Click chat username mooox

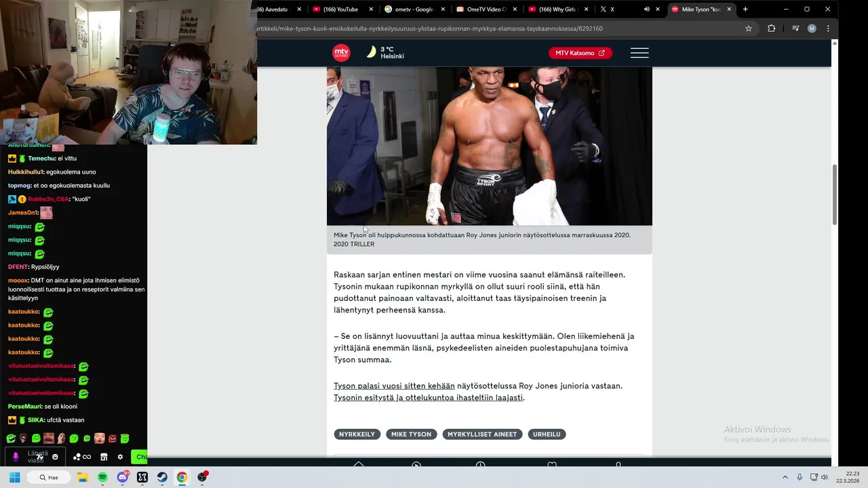(18, 280)
